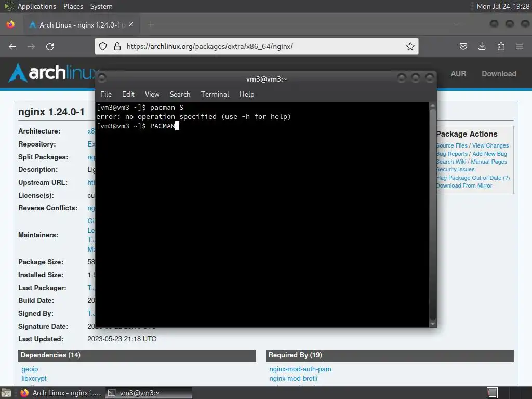Click the Dependencies (14) header
The height and width of the screenshot is (399, 532).
click(137, 355)
